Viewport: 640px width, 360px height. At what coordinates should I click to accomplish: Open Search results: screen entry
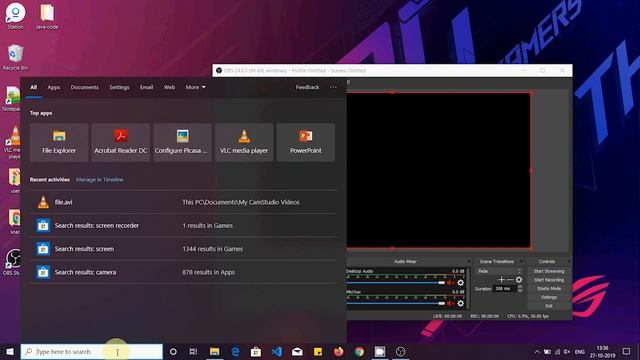pos(183,249)
